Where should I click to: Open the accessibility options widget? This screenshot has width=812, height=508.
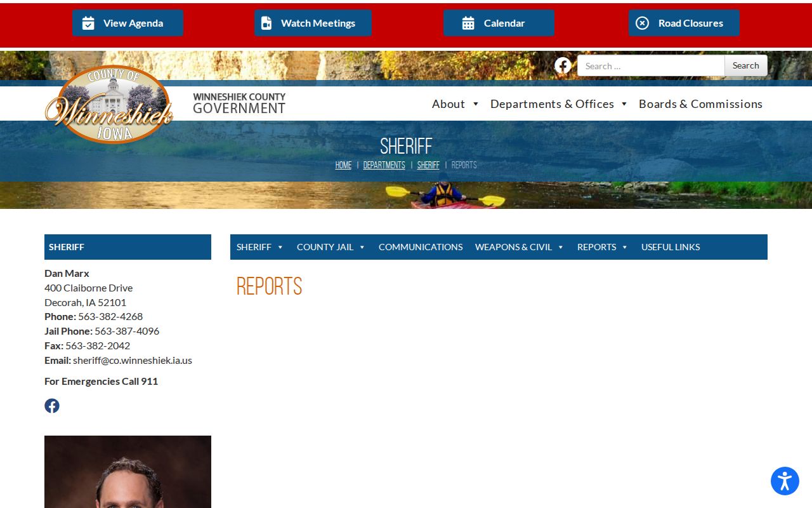tap(785, 481)
